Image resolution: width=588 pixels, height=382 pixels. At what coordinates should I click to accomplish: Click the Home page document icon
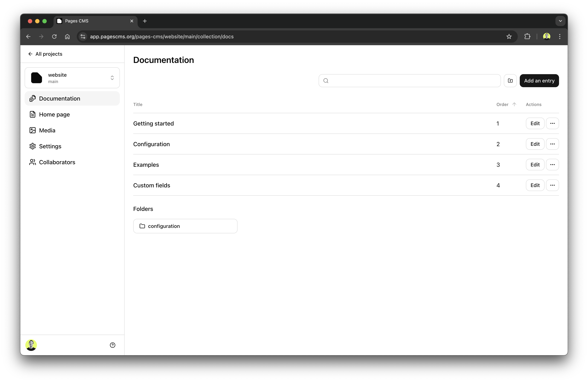pyautogui.click(x=33, y=114)
